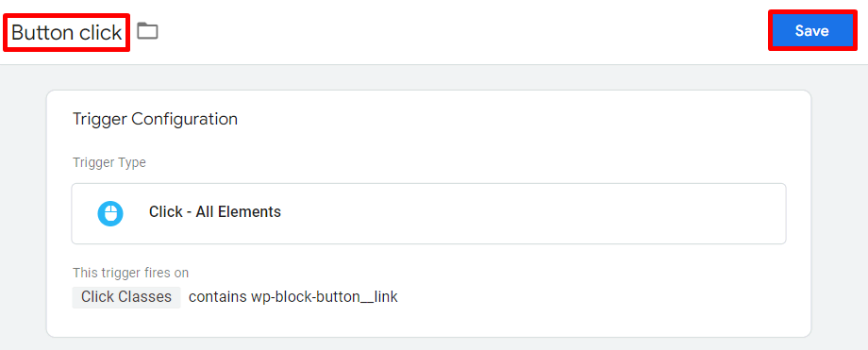Click the Click Classes variable chip
This screenshot has height=350, width=868.
126,297
